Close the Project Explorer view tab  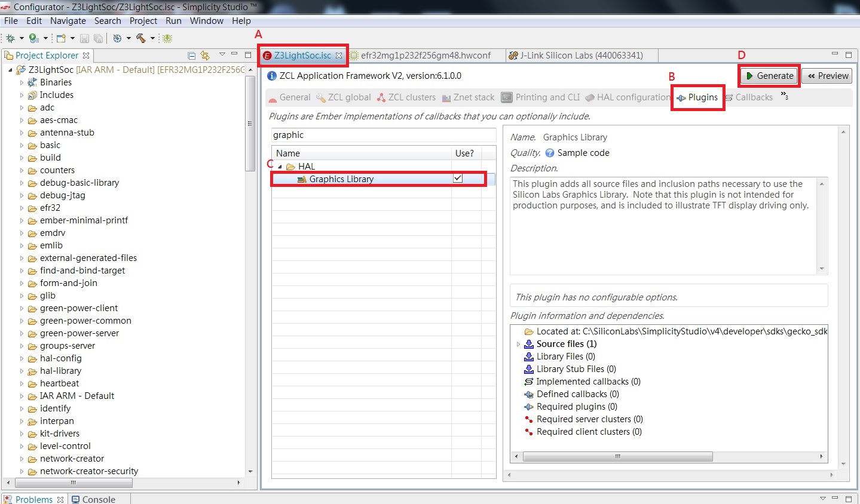point(86,56)
